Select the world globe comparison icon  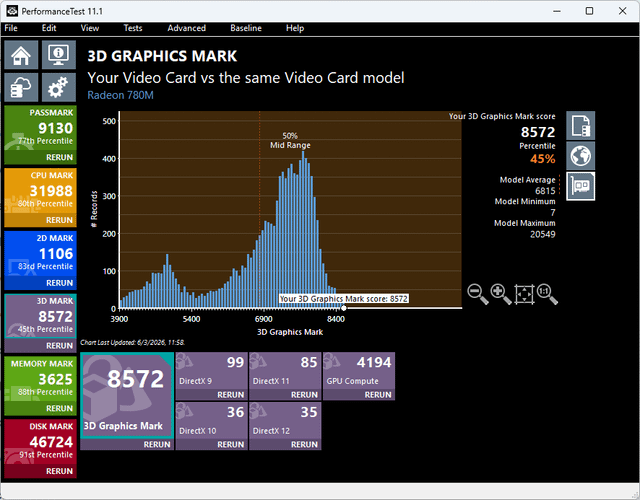tap(580, 156)
